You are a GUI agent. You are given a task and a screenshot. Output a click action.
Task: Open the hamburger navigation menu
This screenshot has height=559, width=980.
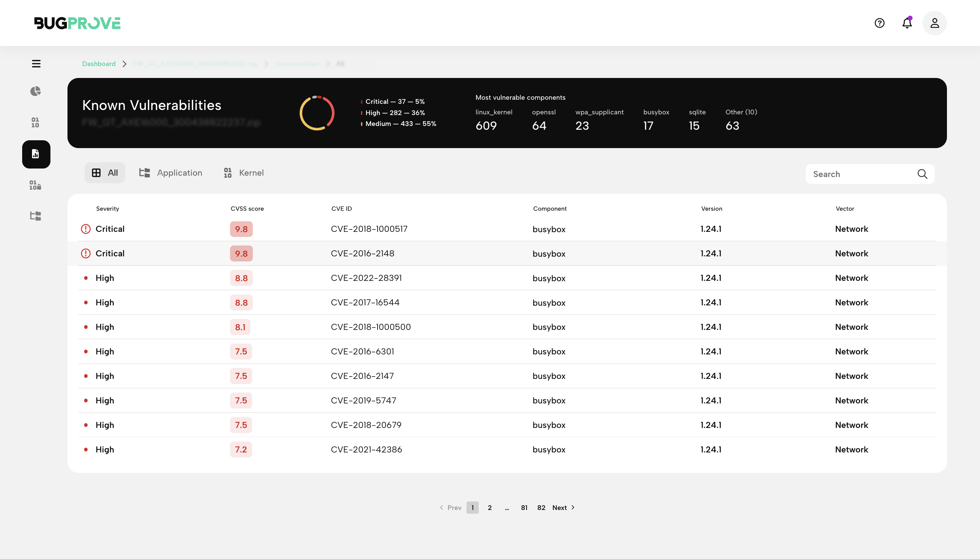[x=36, y=63]
